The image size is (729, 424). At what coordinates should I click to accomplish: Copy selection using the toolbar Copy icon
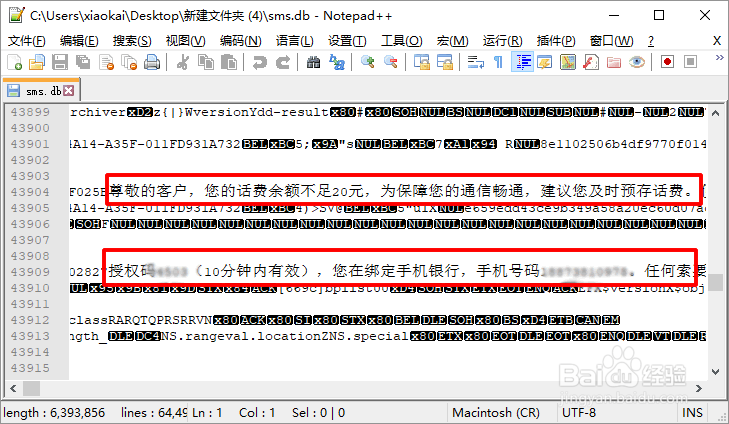pos(205,62)
